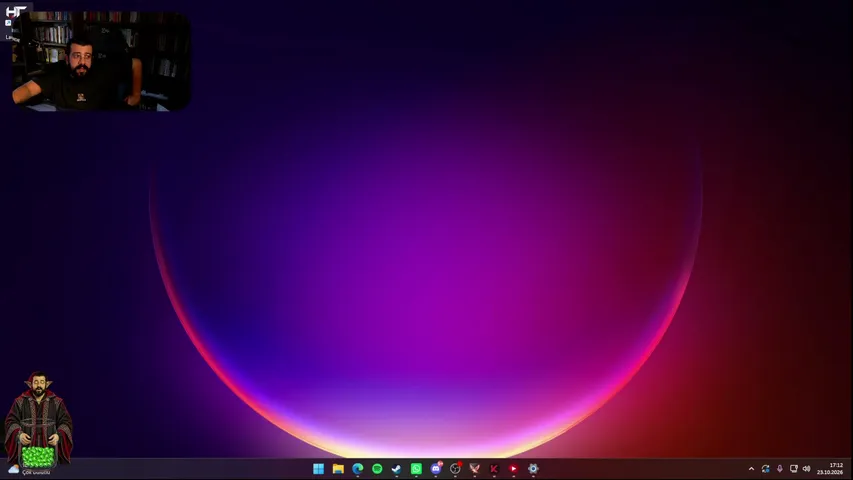Launch File Explorer from the taskbar
Screen dimensions: 853x480
click(338, 469)
